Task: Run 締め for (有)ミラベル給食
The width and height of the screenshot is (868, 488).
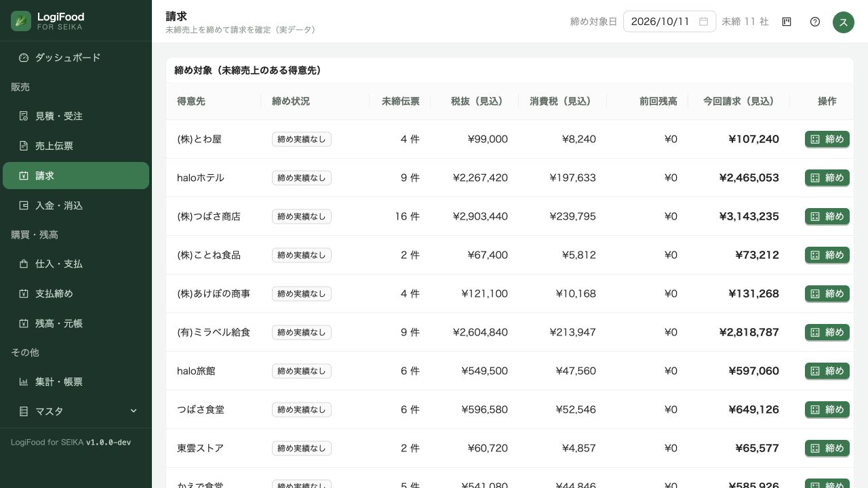Action: pos(827,332)
